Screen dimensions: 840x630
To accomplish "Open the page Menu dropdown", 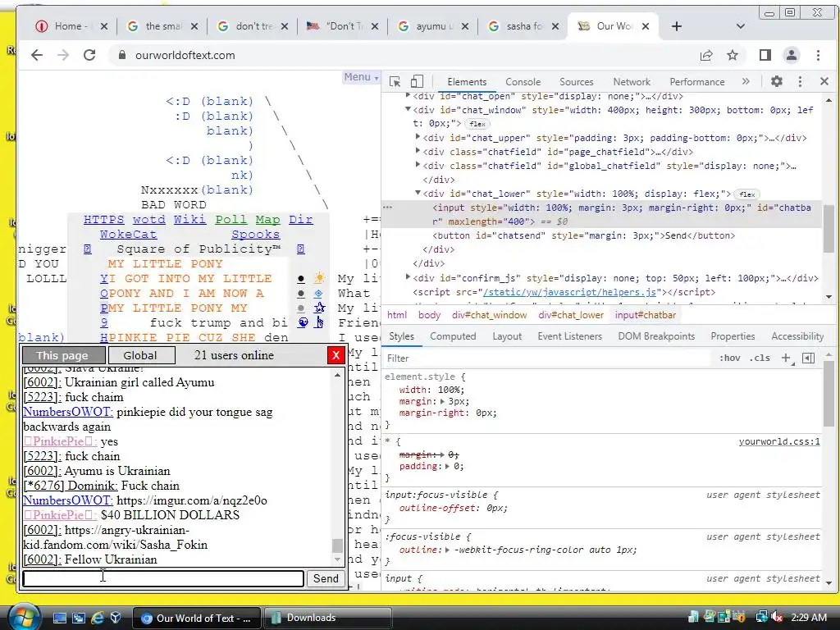I will click(x=361, y=77).
